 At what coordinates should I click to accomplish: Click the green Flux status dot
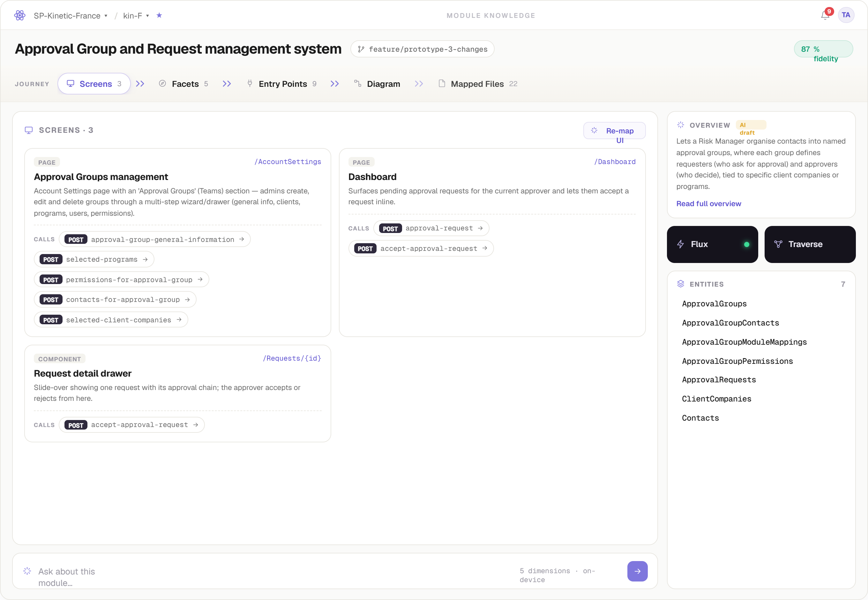[x=747, y=244]
